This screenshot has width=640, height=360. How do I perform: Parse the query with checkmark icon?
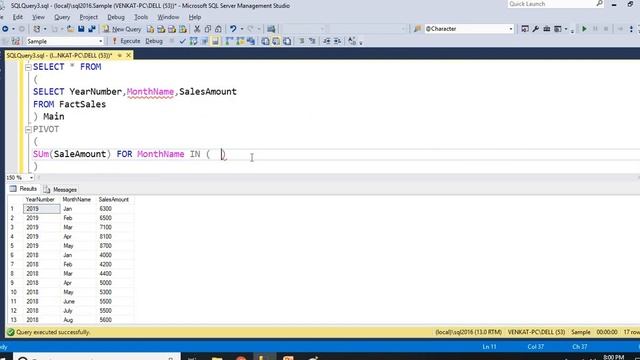pyautogui.click(x=182, y=41)
